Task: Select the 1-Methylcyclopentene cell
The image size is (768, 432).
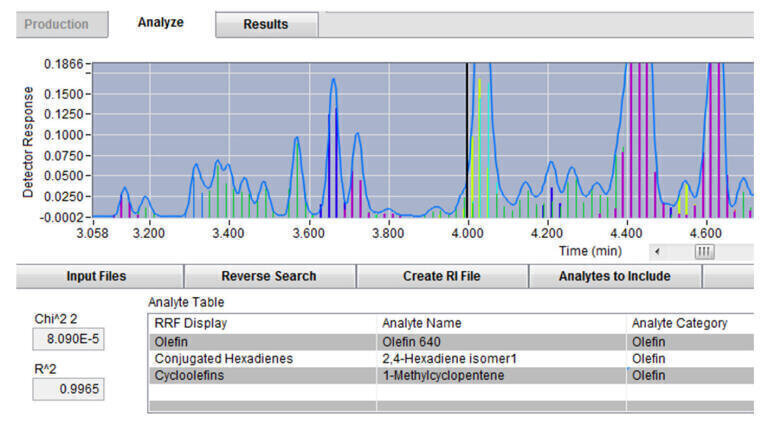Action: pyautogui.click(x=502, y=376)
